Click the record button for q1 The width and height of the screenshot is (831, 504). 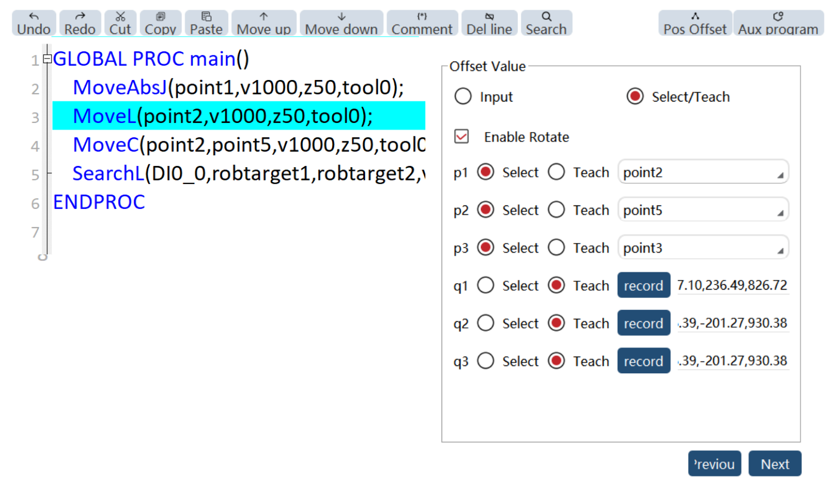pos(643,285)
